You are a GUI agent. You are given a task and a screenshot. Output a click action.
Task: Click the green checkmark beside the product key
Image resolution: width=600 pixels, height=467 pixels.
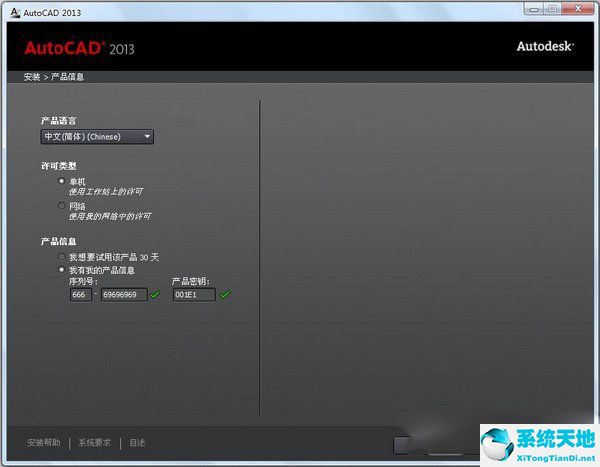pyautogui.click(x=225, y=295)
